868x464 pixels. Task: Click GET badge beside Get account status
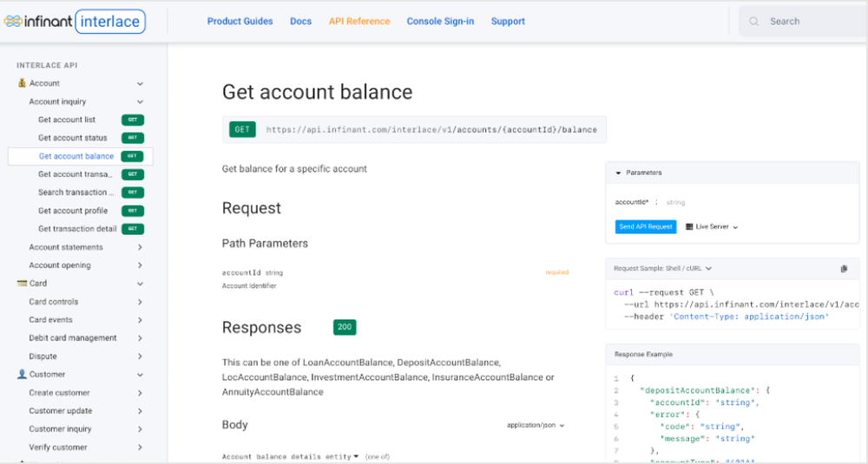point(133,138)
